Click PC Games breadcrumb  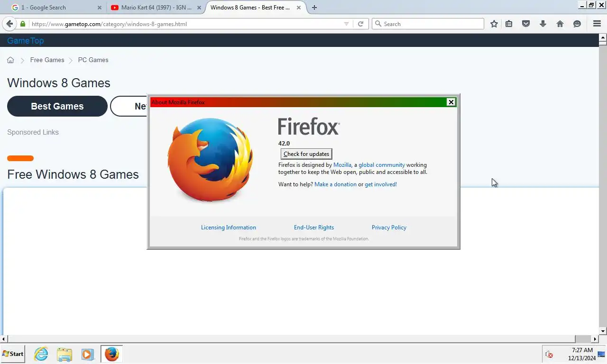(x=93, y=60)
